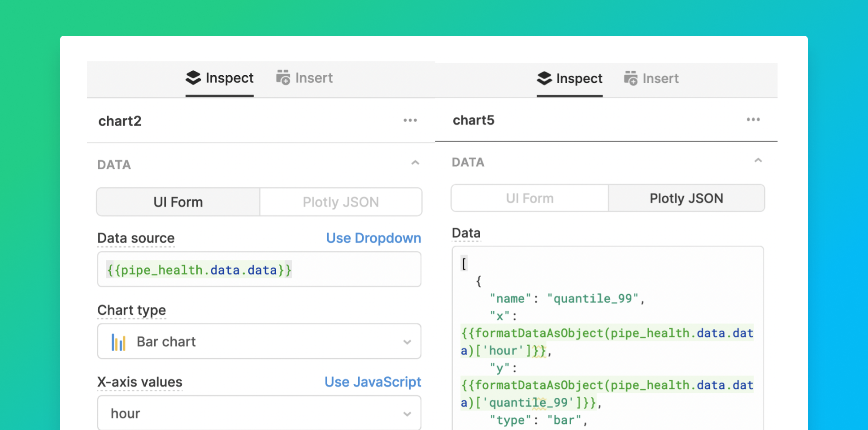Image resolution: width=868 pixels, height=430 pixels.
Task: Open the three-dot menu for chart2
Action: pos(410,120)
